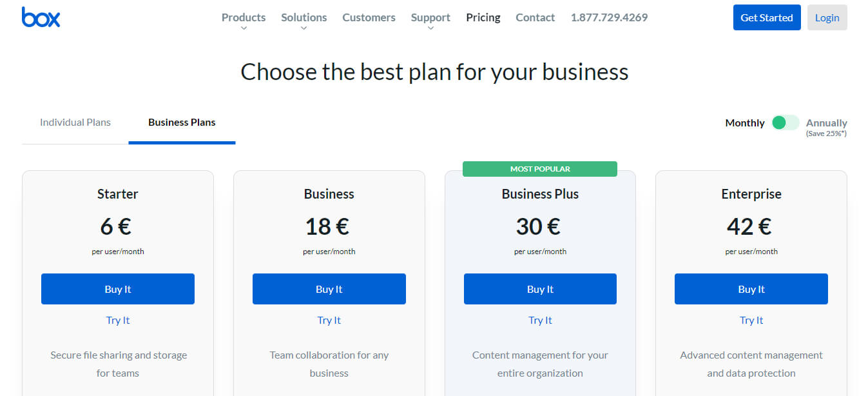The height and width of the screenshot is (396, 868).
Task: Toggle Monthly/Annually billing switch
Action: tap(785, 123)
